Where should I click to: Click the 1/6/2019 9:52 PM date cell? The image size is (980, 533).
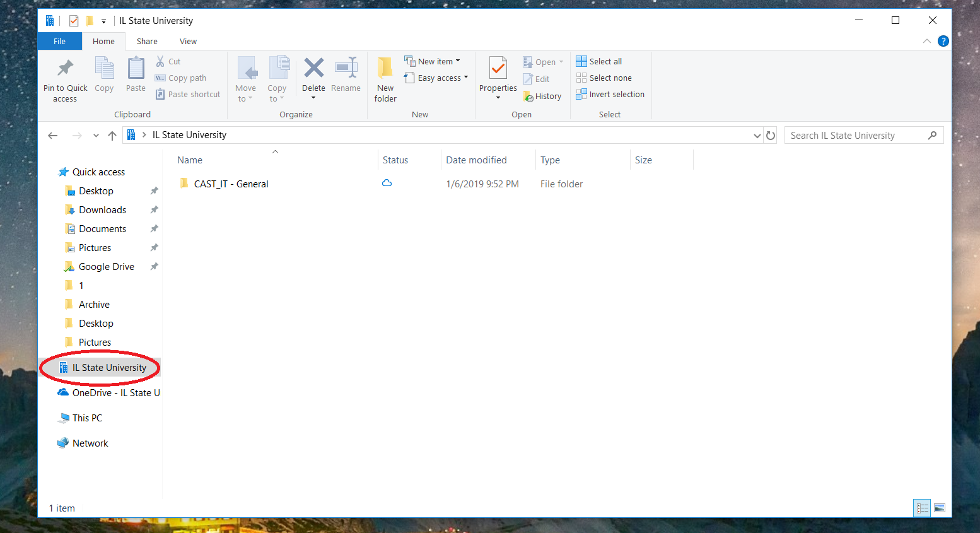[482, 184]
